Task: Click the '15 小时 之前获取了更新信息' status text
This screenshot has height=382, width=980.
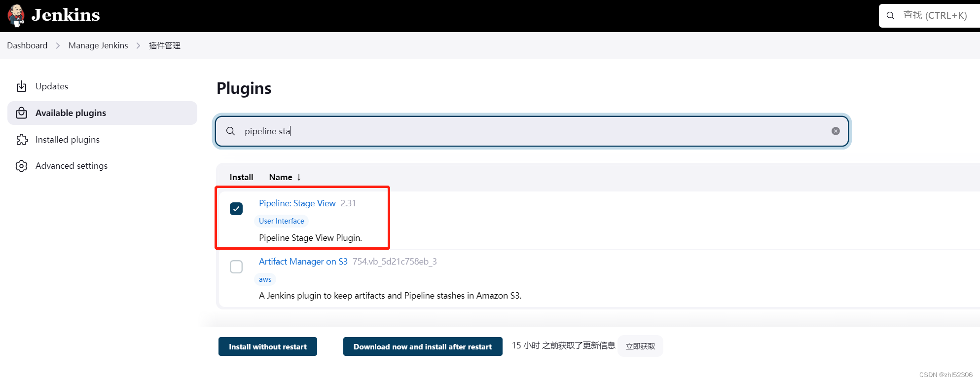Action: (563, 345)
